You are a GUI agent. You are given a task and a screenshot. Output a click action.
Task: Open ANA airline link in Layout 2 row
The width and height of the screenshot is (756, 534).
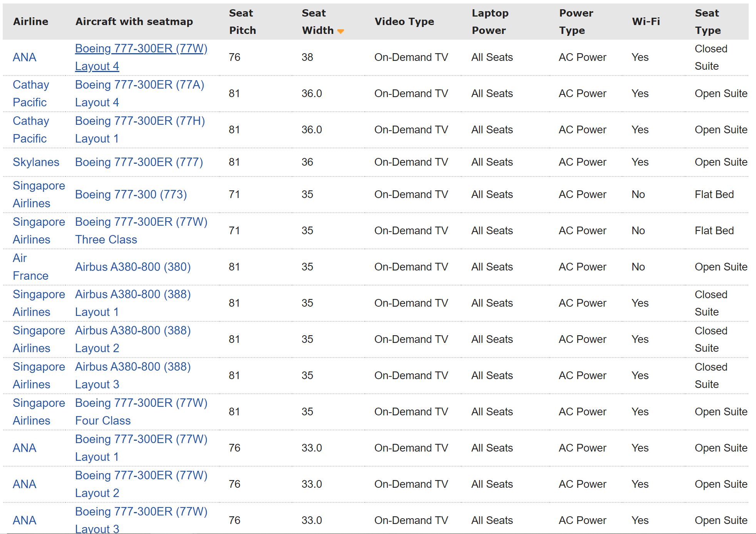pos(25,484)
